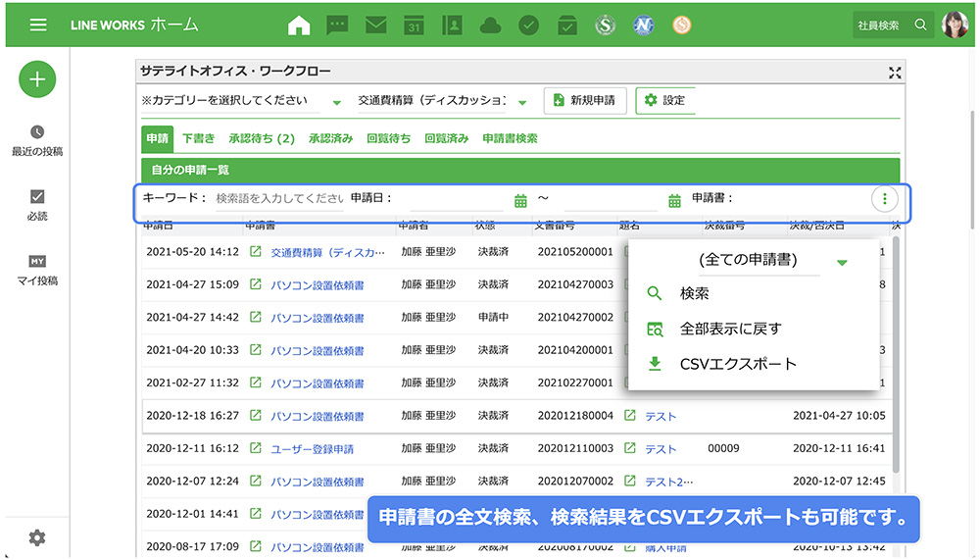This screenshot has height=560, width=980.
Task: Click the green plus create button
Action: coord(37,80)
